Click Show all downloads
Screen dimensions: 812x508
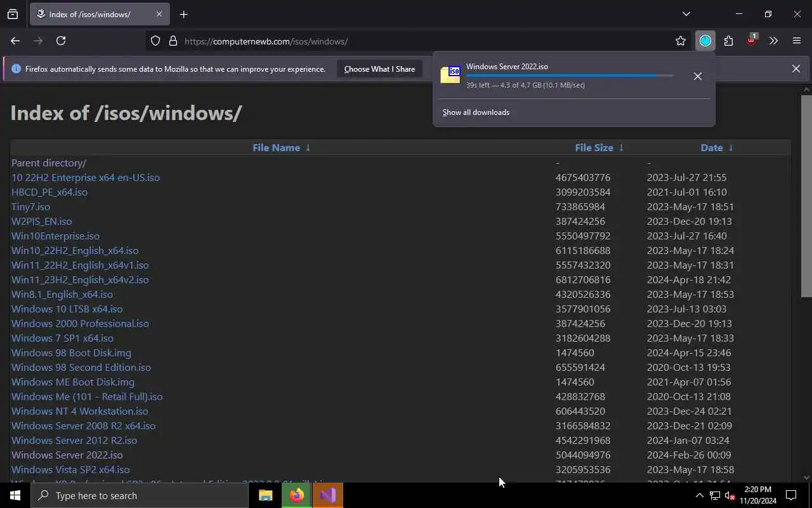476,112
